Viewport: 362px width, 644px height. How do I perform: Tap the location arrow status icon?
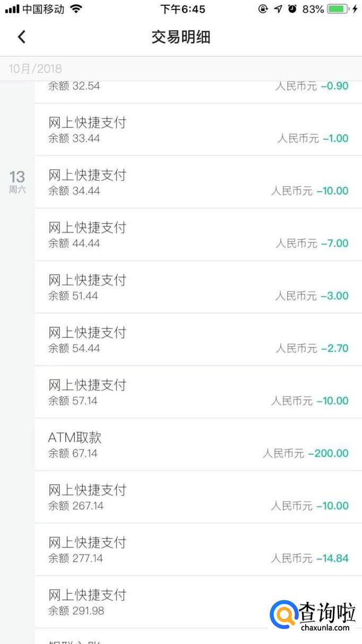pos(278,9)
